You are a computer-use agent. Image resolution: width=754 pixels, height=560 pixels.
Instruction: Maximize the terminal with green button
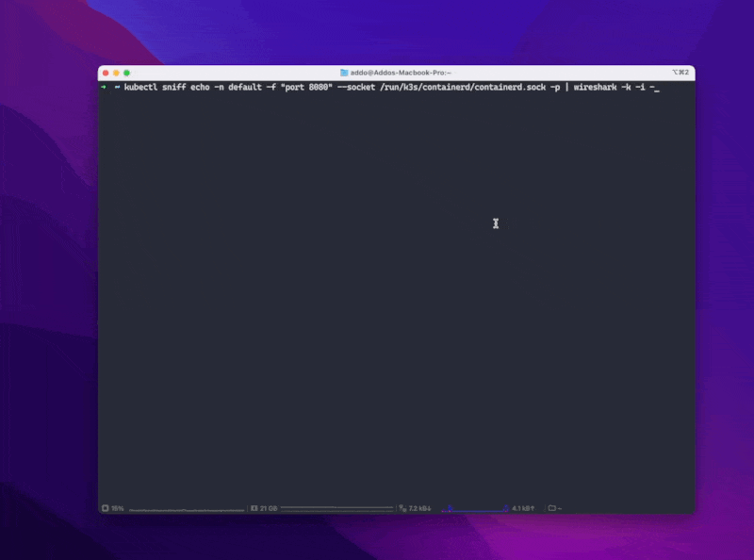[126, 73]
